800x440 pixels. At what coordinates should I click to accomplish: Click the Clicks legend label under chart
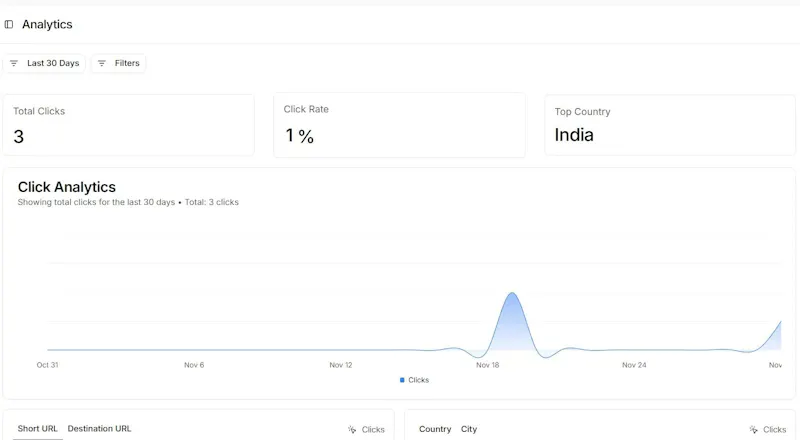(418, 380)
